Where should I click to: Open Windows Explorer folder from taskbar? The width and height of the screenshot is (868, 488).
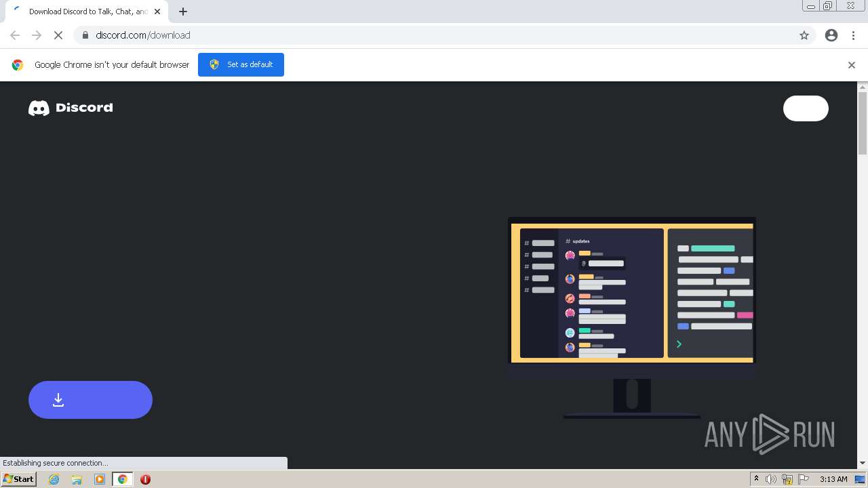[77, 479]
